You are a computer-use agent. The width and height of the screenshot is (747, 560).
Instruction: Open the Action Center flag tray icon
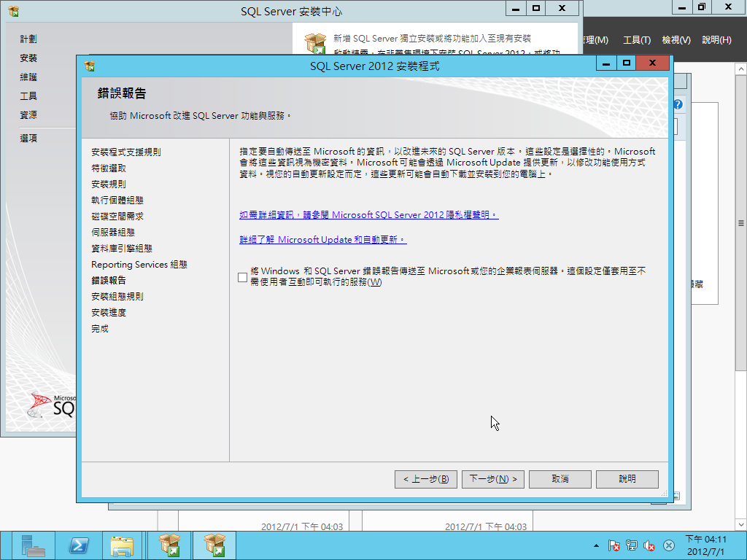614,545
